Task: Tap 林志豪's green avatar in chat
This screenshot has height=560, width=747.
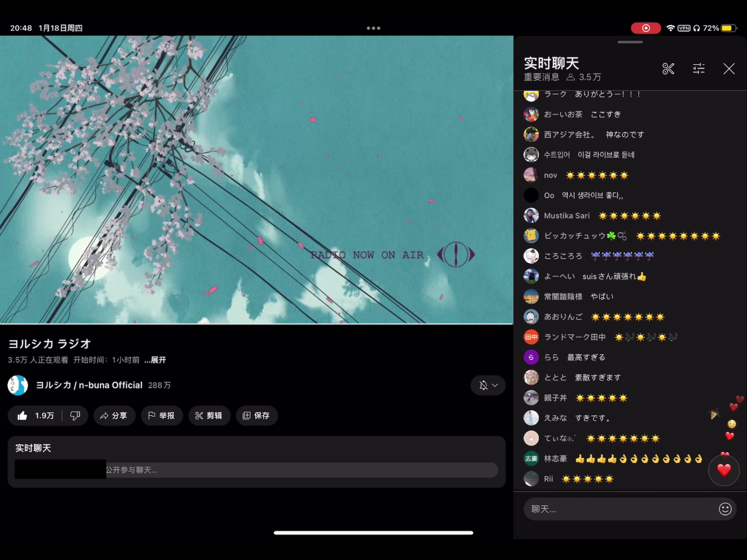Action: [531, 458]
